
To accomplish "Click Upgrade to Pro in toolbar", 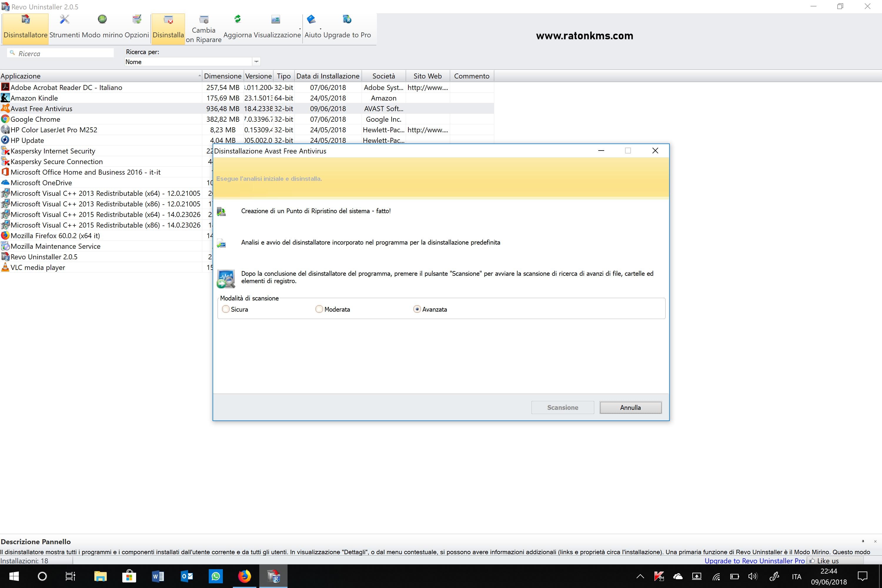I will [347, 29].
